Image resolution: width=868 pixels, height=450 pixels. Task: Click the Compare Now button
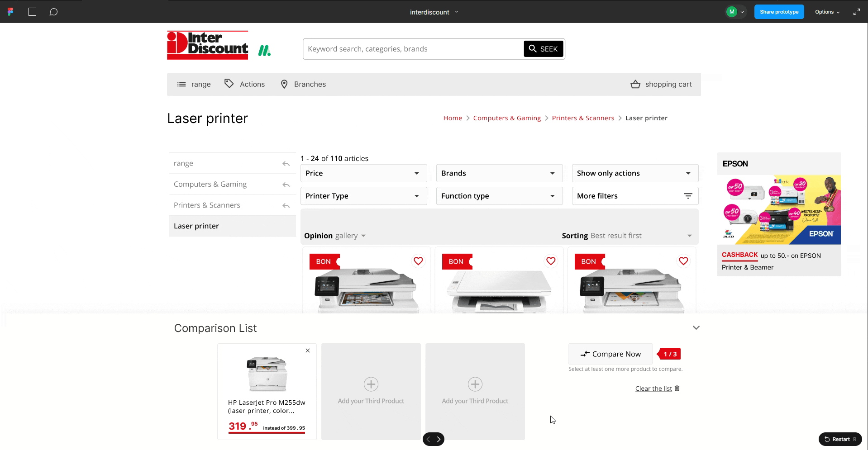[610, 354]
